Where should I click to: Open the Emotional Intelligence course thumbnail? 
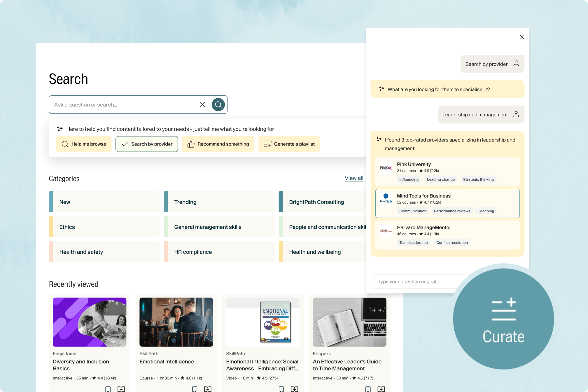(176, 322)
